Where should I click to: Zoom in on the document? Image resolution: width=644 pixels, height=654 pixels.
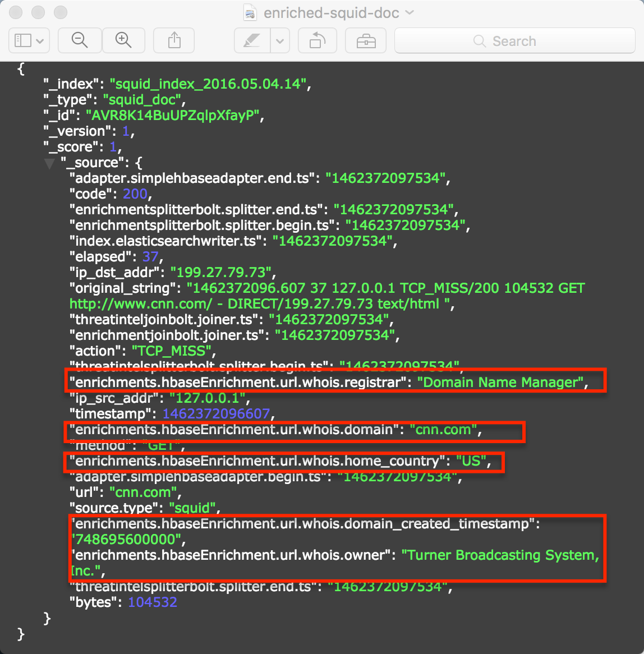click(123, 40)
